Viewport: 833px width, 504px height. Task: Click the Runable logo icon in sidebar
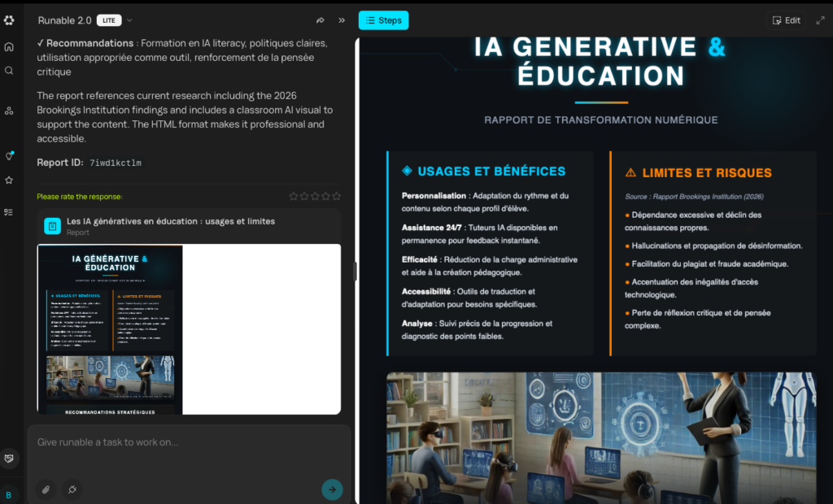(x=9, y=20)
